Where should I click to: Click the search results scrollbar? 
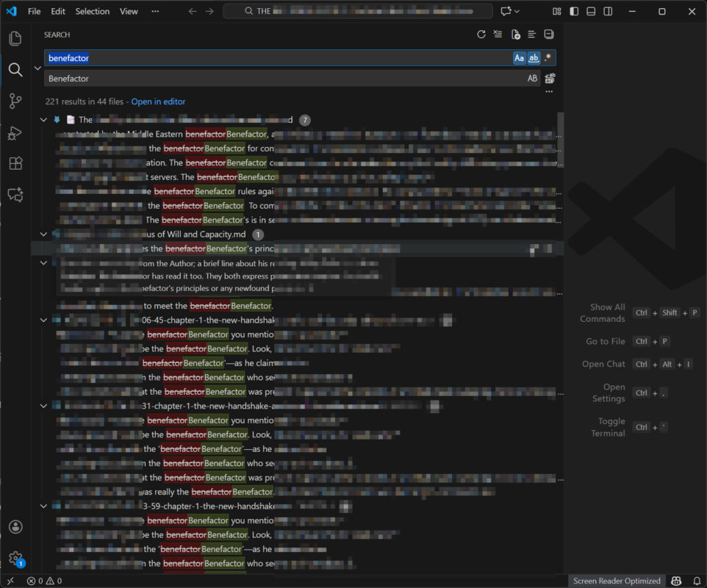tap(560, 140)
